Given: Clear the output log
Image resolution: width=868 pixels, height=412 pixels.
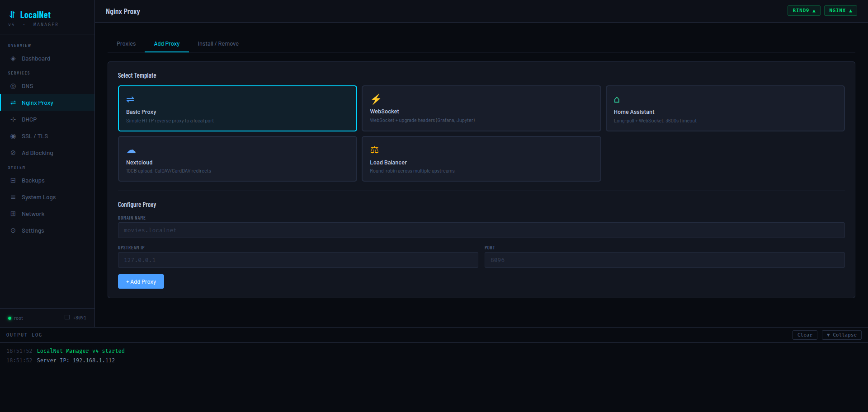Looking at the screenshot, I should [x=805, y=335].
